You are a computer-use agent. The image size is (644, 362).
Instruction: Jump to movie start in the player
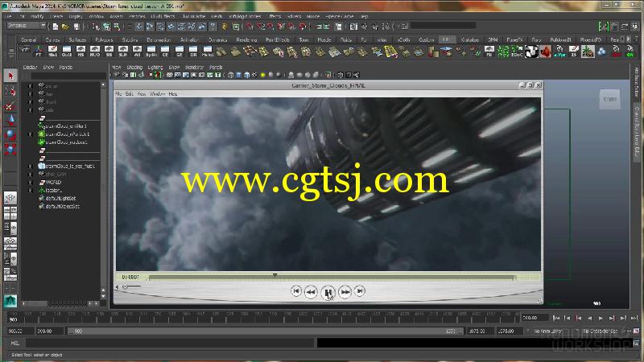pos(295,291)
